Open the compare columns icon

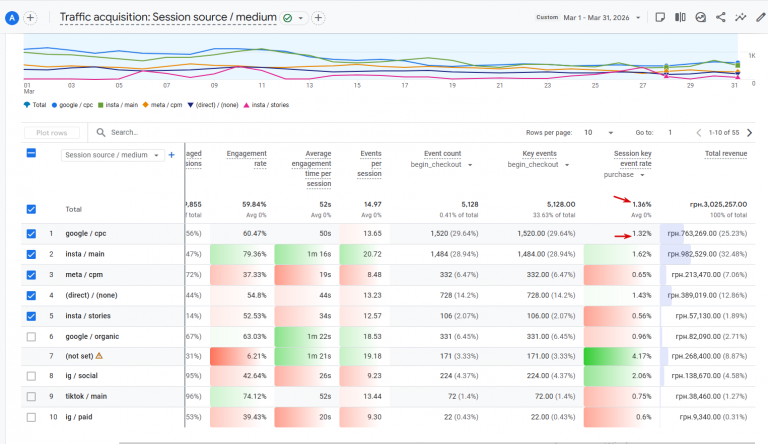point(680,17)
